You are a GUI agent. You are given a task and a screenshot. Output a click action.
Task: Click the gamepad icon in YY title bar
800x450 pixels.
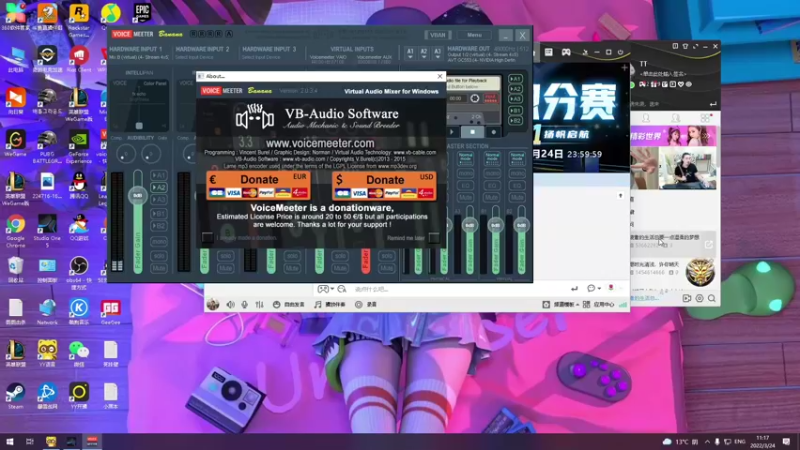click(x=566, y=52)
